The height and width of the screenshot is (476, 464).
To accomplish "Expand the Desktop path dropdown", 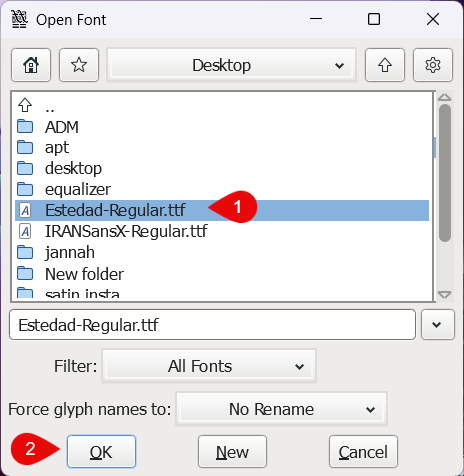I will [x=231, y=65].
